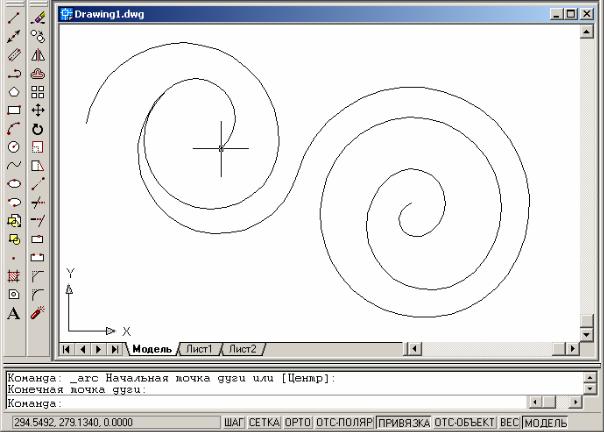The width and height of the screenshot is (604, 432).
Task: Switch to the Лист1 layout tab
Action: (x=199, y=349)
